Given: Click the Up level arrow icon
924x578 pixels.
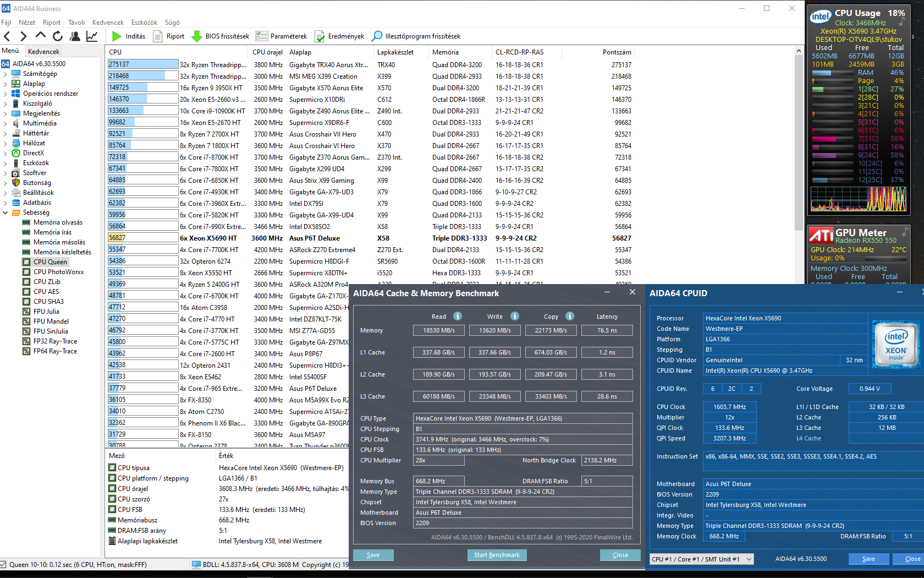Looking at the screenshot, I should point(41,36).
